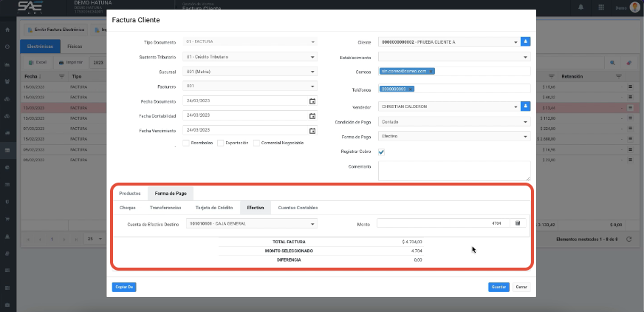Expand the Sustento Tributario dropdown
Screen dimensions: 644x312
click(x=312, y=57)
